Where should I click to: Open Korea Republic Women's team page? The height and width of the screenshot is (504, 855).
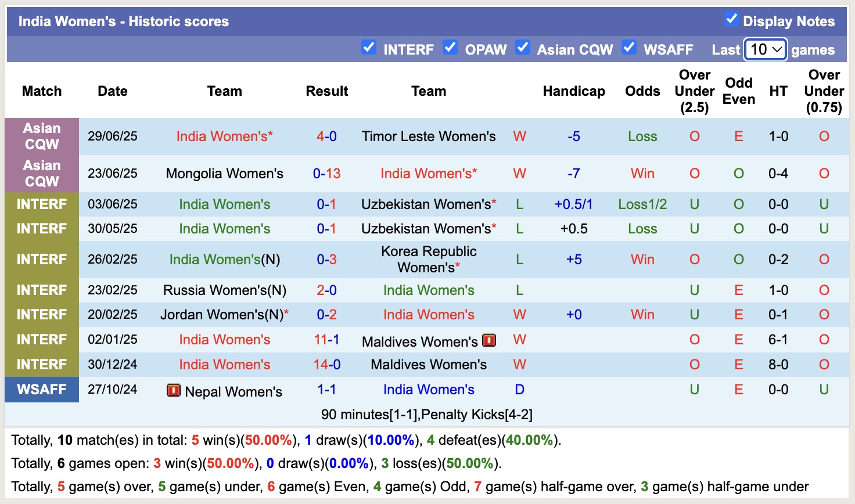429,260
